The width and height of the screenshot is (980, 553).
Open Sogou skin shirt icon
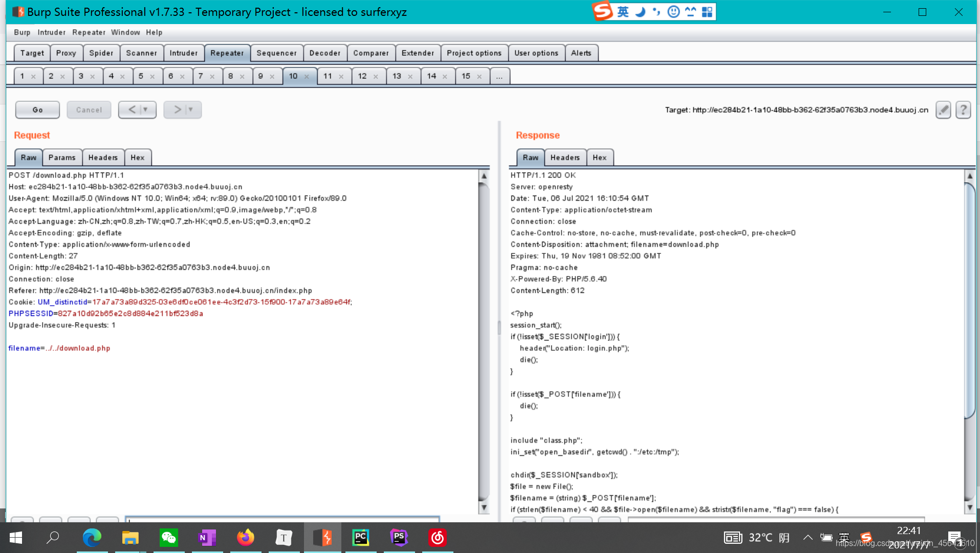coord(690,12)
